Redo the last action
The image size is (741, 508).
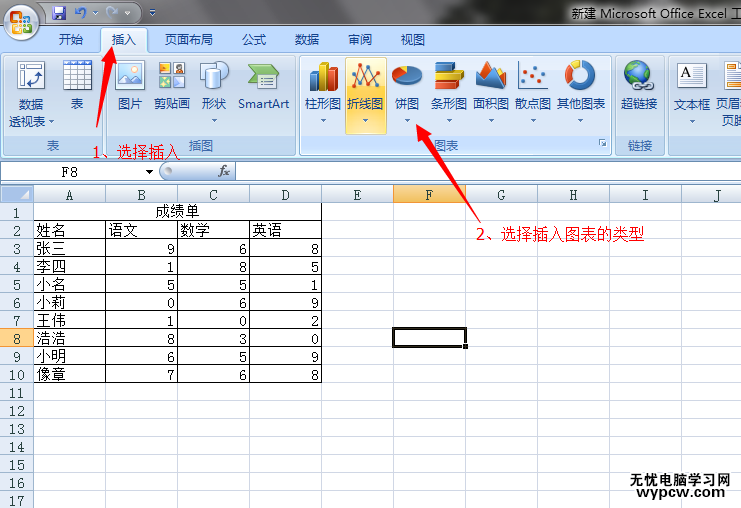point(112,13)
